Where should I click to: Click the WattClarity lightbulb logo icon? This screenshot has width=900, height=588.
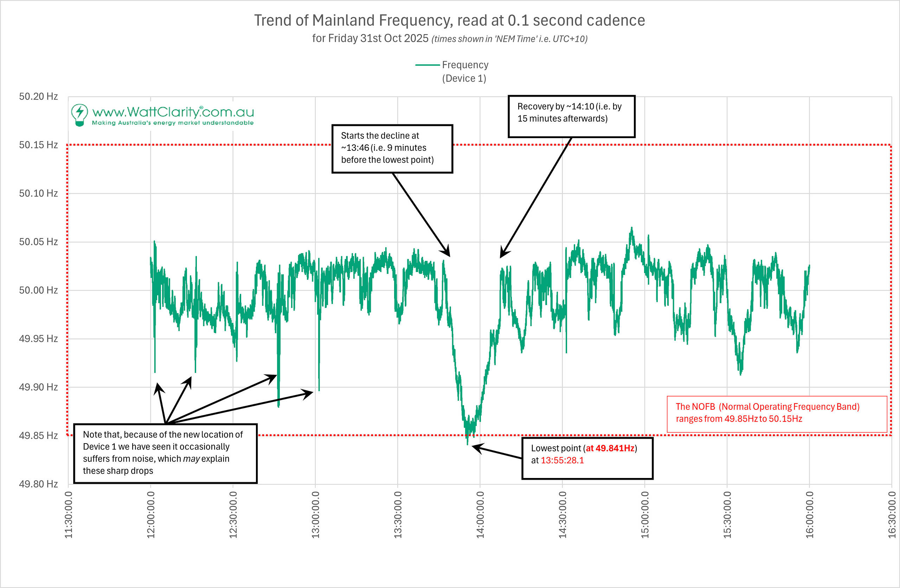(x=79, y=115)
